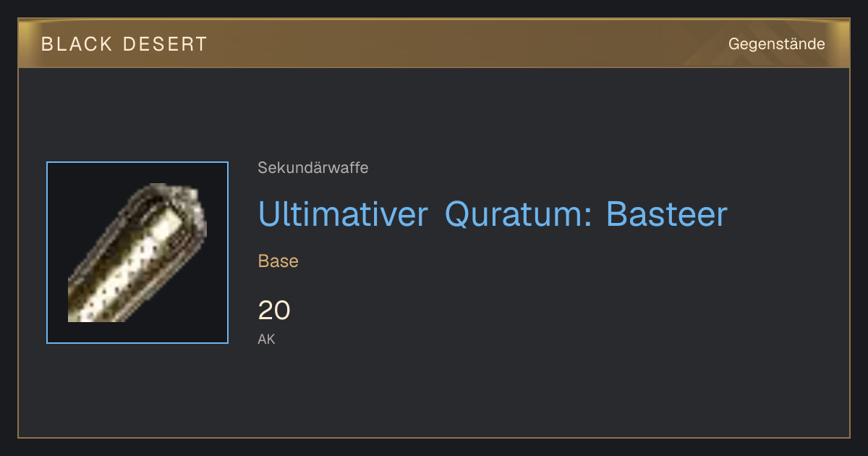This screenshot has height=456, width=868.
Task: Select the Base enhancement level label
Action: [x=278, y=261]
